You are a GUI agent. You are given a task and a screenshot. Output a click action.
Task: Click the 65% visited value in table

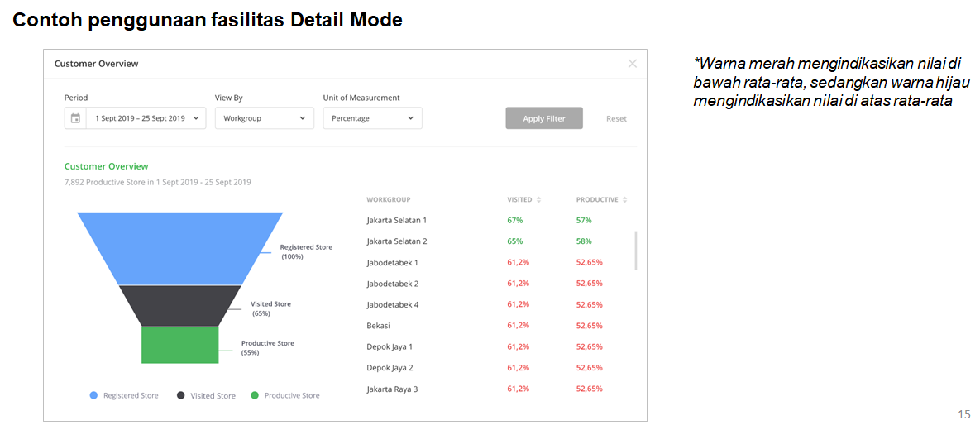(x=514, y=241)
